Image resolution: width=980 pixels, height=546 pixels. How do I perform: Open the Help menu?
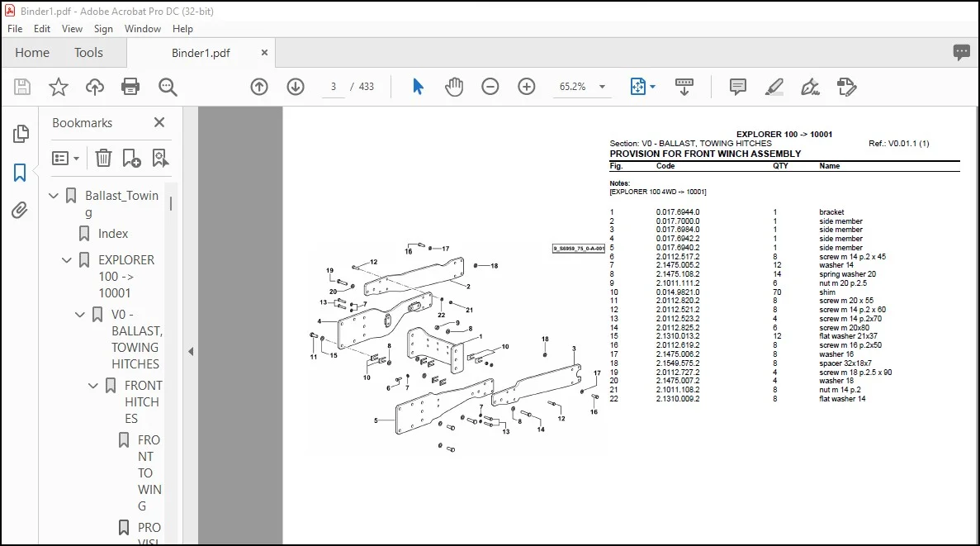pos(182,29)
